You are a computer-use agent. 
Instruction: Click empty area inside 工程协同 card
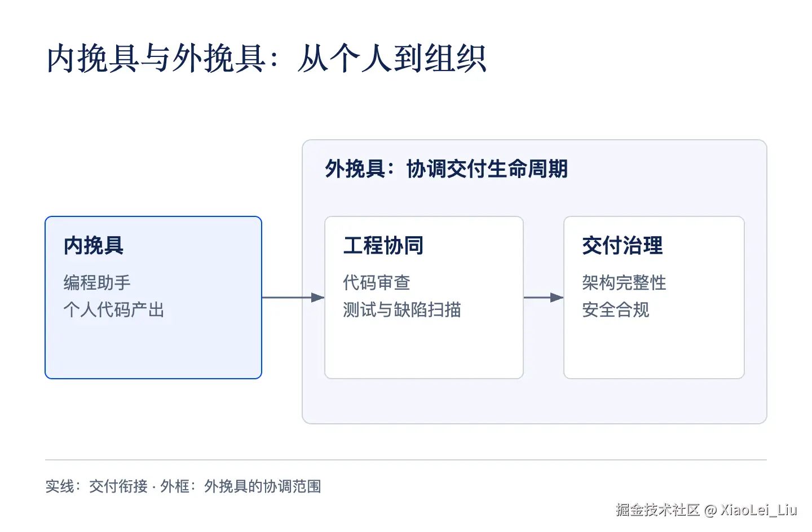point(424,349)
